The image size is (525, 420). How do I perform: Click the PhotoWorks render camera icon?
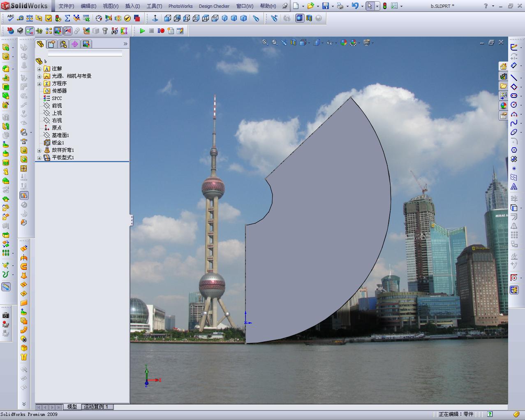6,316
